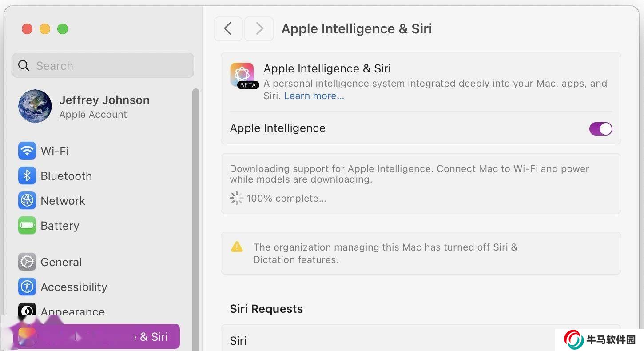Click the download progress spinner
Viewport: 644px width, 351px height.
(x=236, y=199)
